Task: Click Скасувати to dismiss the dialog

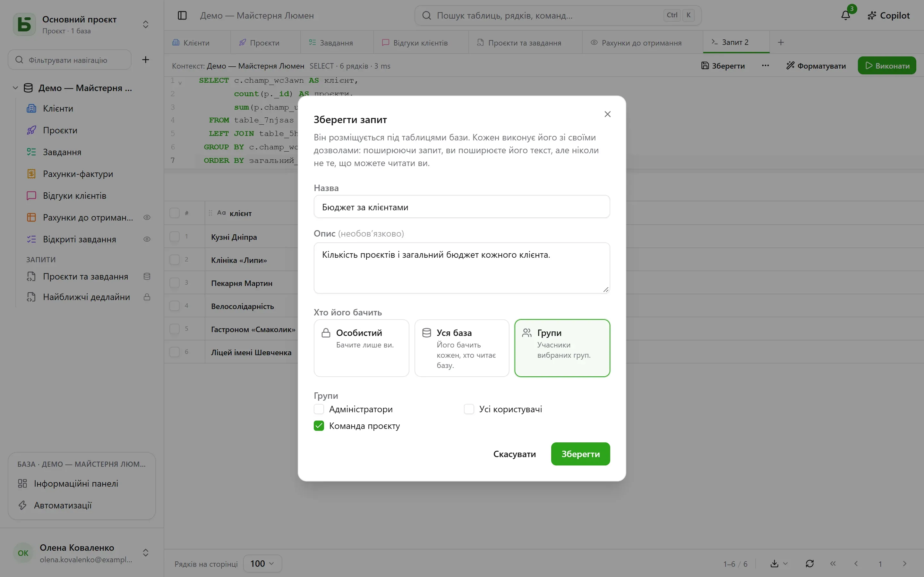Action: (514, 454)
